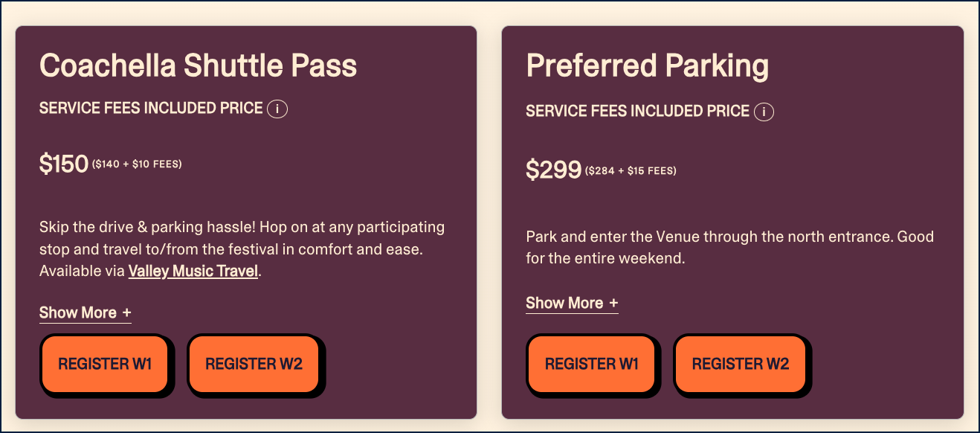This screenshot has width=980, height=433.
Task: Click the ($140 + $10 fees) breakdown text
Action: point(137,164)
